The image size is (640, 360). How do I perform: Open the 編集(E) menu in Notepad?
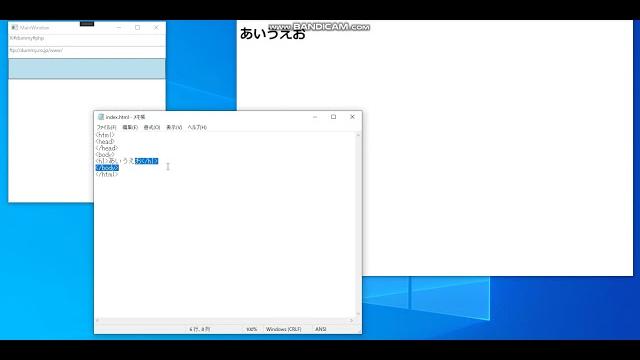point(130,127)
